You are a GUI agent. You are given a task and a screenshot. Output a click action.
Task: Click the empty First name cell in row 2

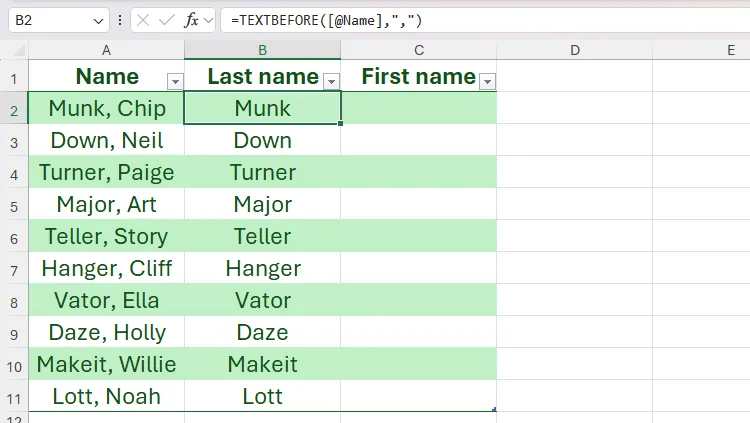coord(418,108)
